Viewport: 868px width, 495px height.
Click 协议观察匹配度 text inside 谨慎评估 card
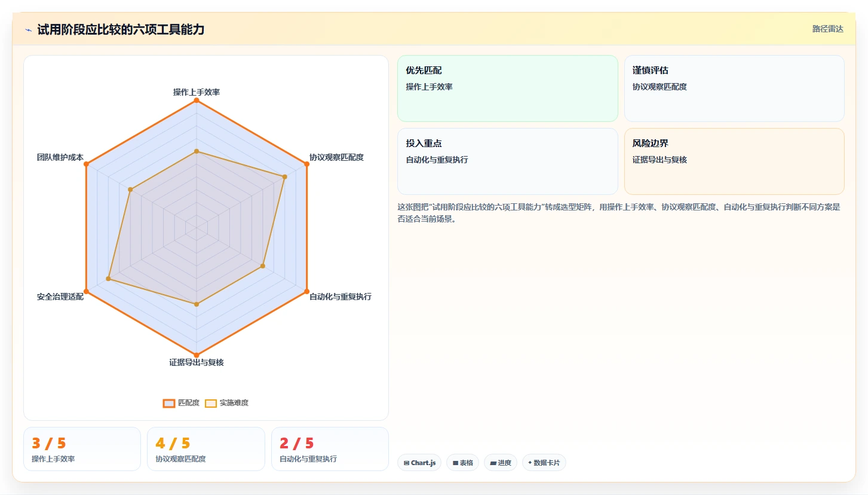tap(660, 87)
